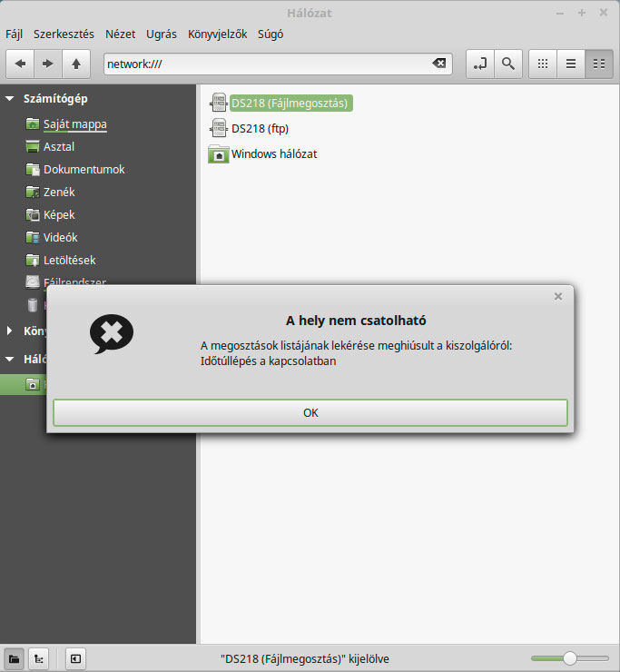Select DS218 (ftp) entry
This screenshot has width=620, height=672.
[x=260, y=129]
